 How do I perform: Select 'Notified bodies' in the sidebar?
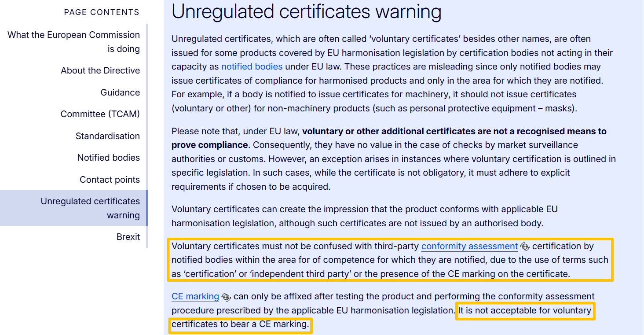109,158
